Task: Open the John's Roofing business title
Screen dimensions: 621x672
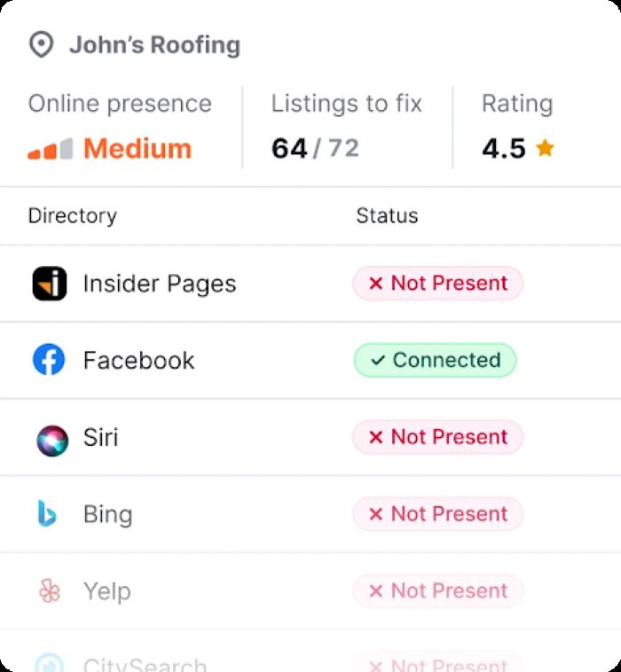Action: [x=154, y=44]
